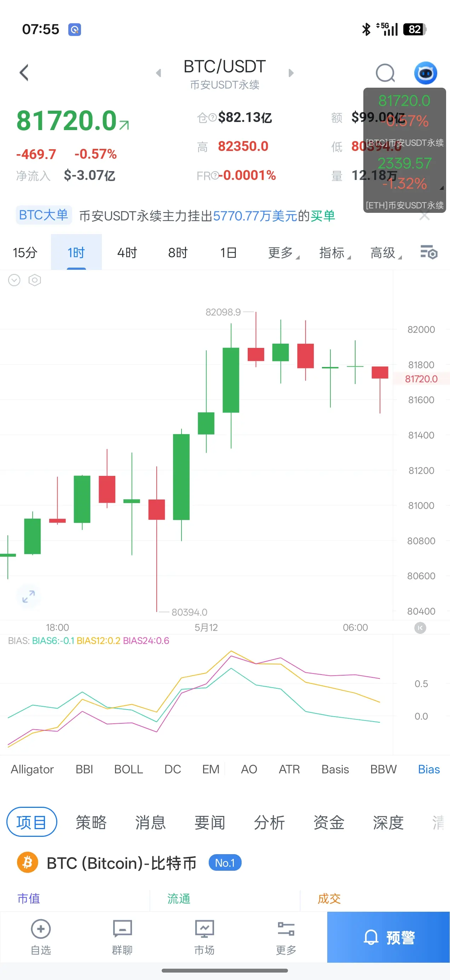Expand chart to fullscreen icon
Viewport: 450px width, 980px height.
coord(28,596)
